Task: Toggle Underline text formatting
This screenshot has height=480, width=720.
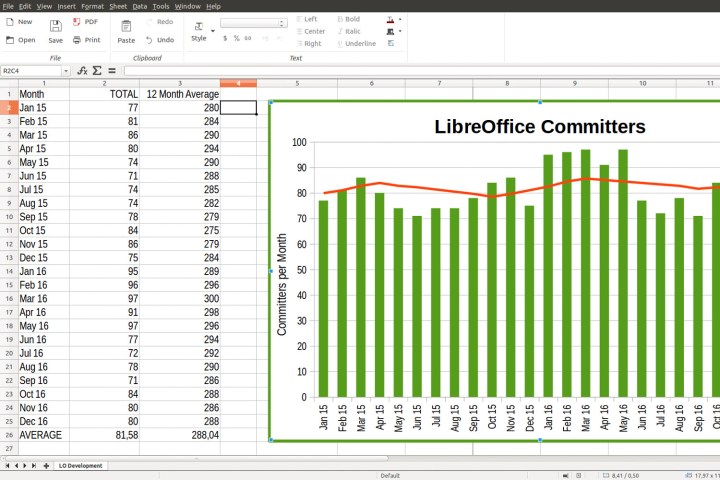Action: pos(357,43)
